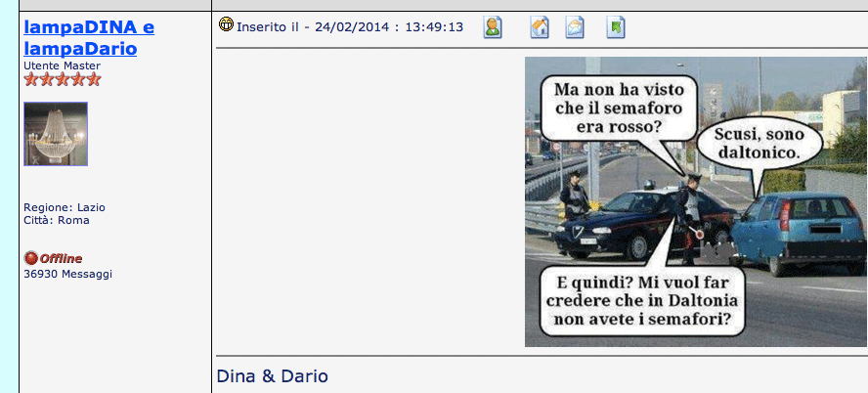Click the Utente Master rank label
868x393 pixels.
[x=62, y=65]
